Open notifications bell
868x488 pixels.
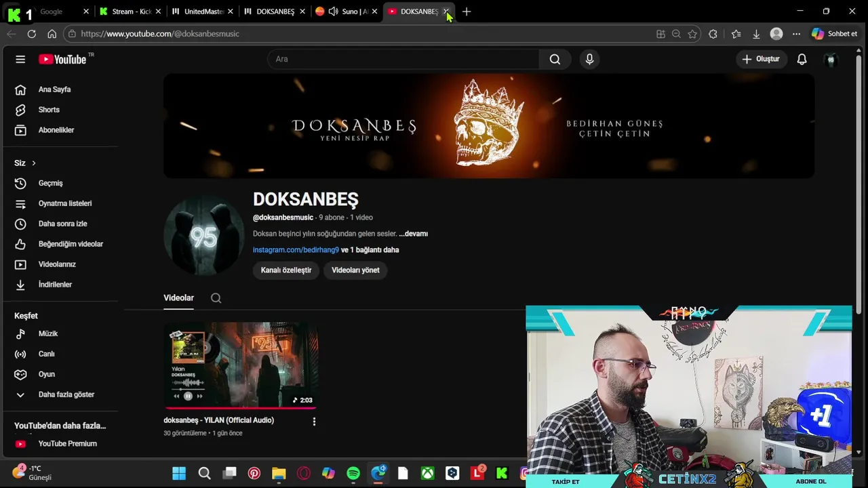point(802,59)
